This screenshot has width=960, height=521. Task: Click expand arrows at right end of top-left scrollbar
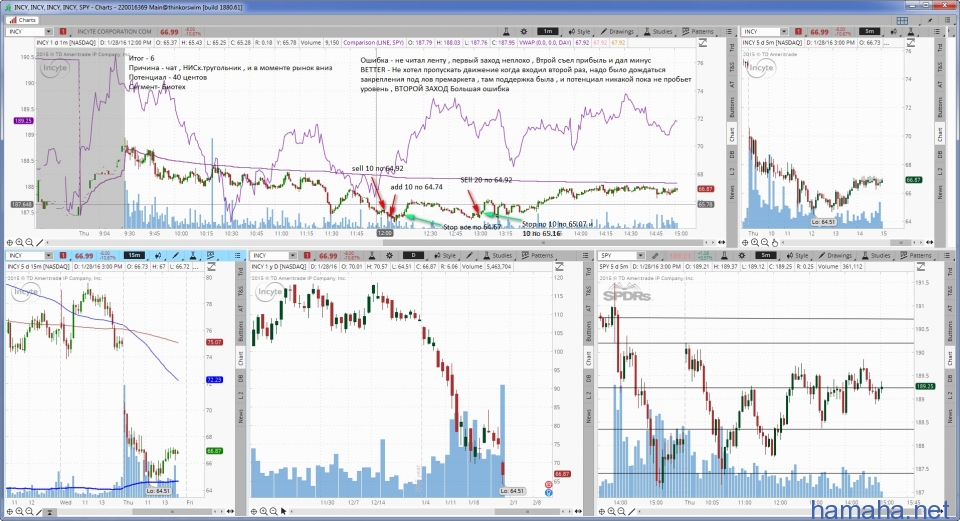(x=722, y=242)
